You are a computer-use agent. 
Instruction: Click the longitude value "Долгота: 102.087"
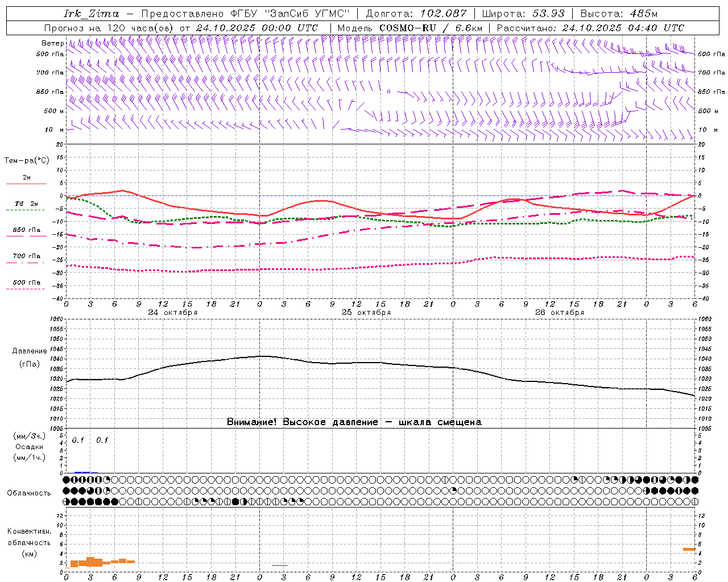click(x=416, y=14)
